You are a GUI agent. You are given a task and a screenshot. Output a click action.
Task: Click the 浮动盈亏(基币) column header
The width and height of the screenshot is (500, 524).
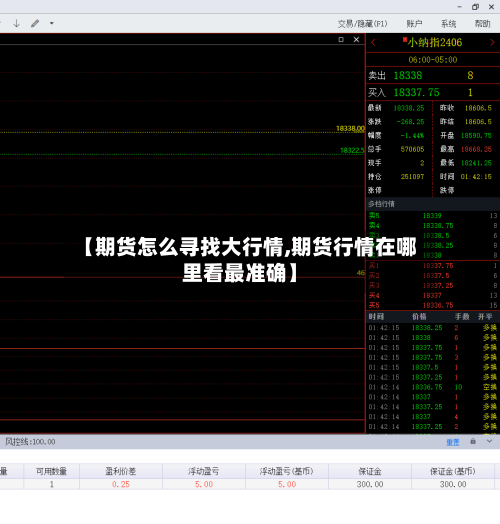[287, 472]
